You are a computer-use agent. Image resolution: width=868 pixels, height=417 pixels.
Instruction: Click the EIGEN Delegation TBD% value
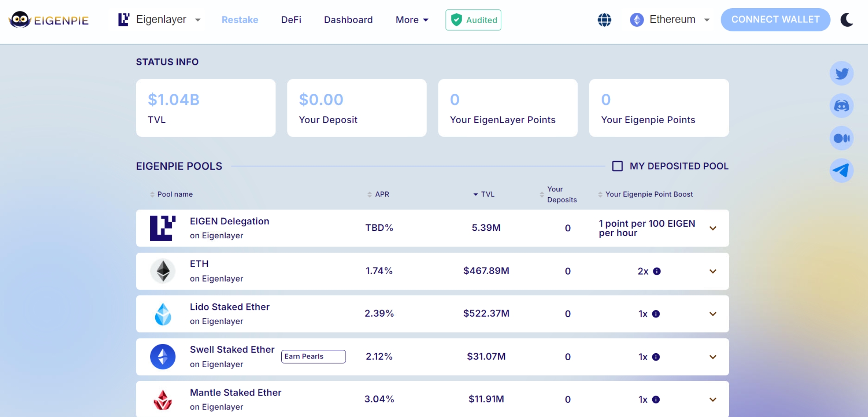[x=379, y=228]
